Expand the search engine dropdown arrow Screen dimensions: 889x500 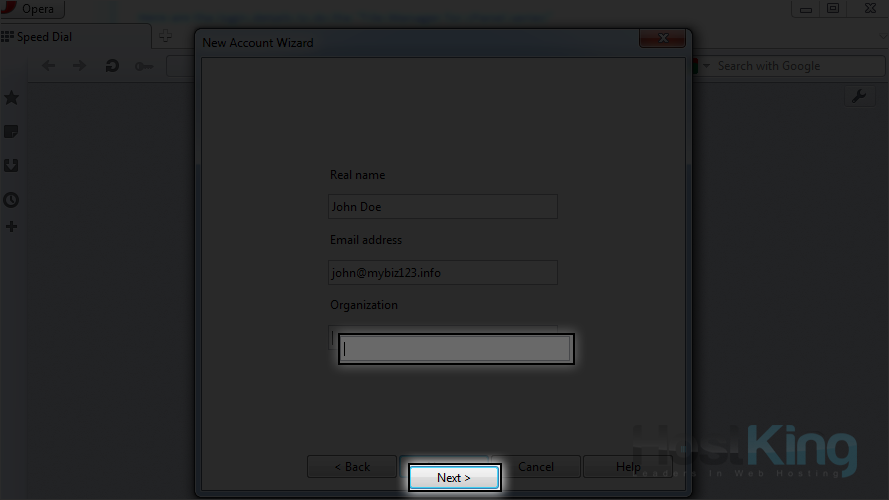[x=707, y=66]
